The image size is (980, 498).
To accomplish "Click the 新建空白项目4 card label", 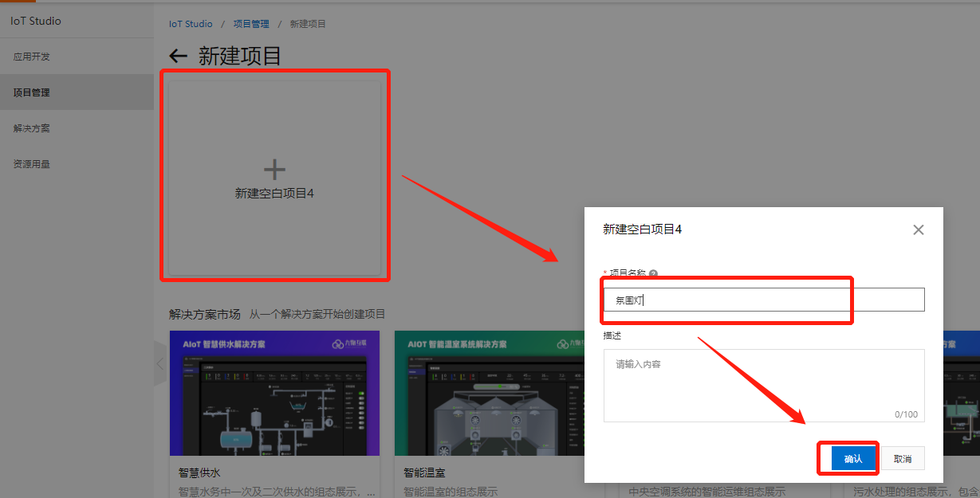I will click(274, 193).
